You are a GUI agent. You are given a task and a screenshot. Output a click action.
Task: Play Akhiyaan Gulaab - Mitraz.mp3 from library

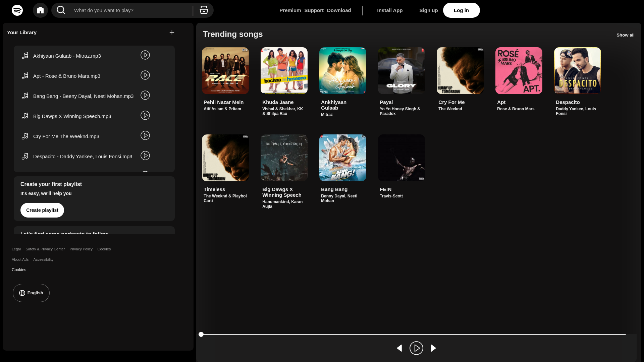pyautogui.click(x=145, y=55)
